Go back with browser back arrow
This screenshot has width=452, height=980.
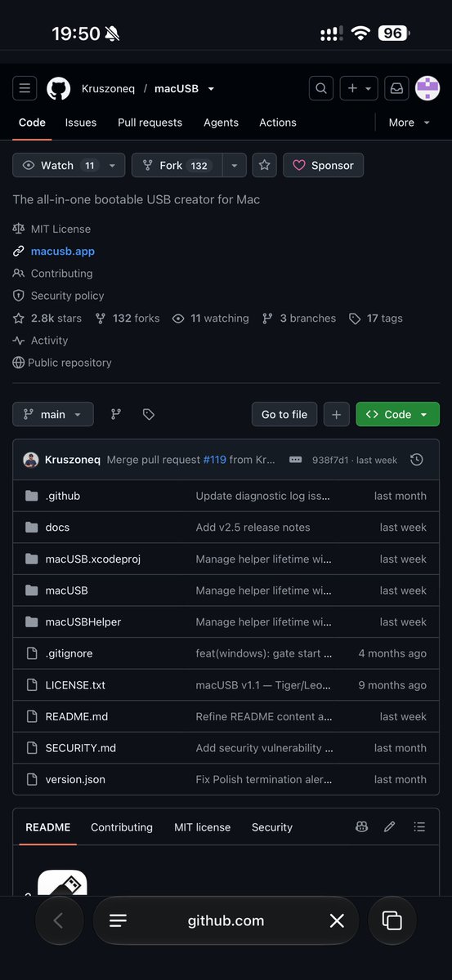(x=59, y=920)
